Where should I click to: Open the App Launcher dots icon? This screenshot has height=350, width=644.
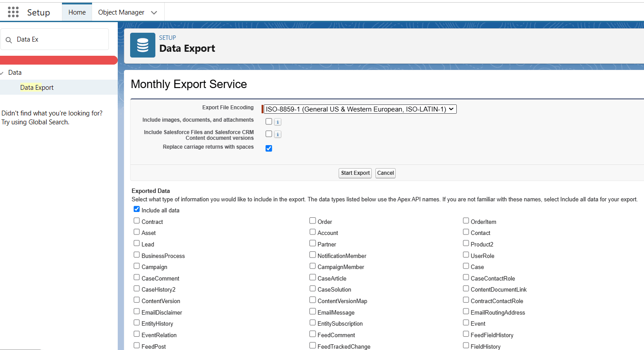pyautogui.click(x=13, y=12)
